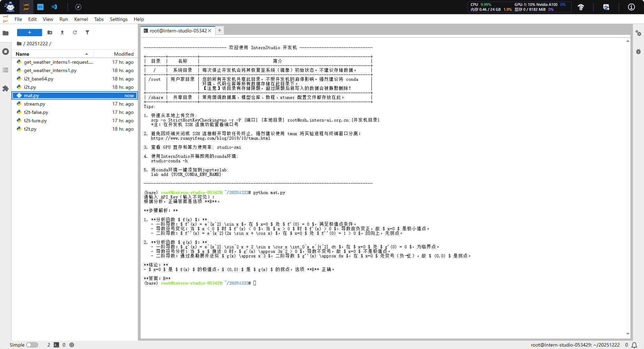The image size is (644, 349).
Task: Click the notification bell in status bar
Action: (634, 345)
